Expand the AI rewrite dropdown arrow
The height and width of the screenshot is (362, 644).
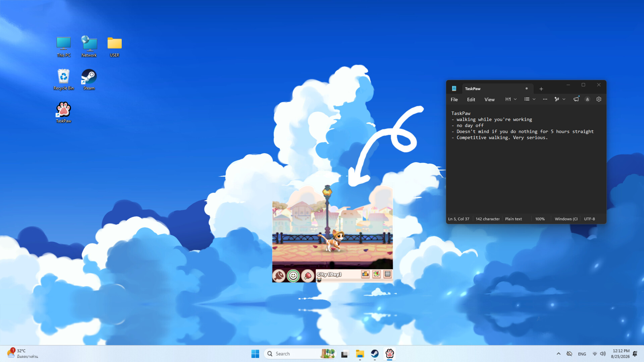click(x=564, y=99)
